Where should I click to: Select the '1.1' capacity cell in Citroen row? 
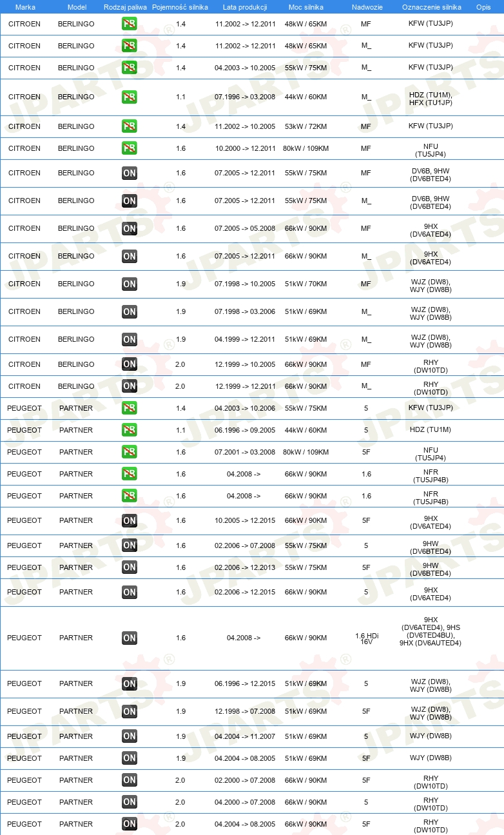[x=180, y=97]
